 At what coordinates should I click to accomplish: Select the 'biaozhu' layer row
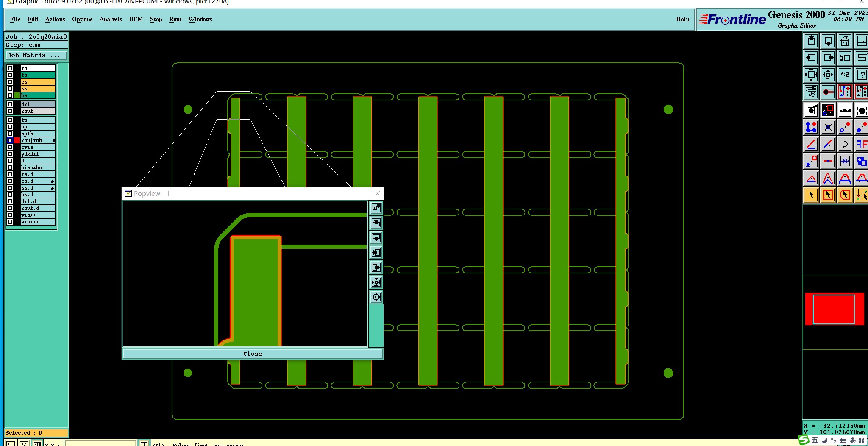pos(38,167)
